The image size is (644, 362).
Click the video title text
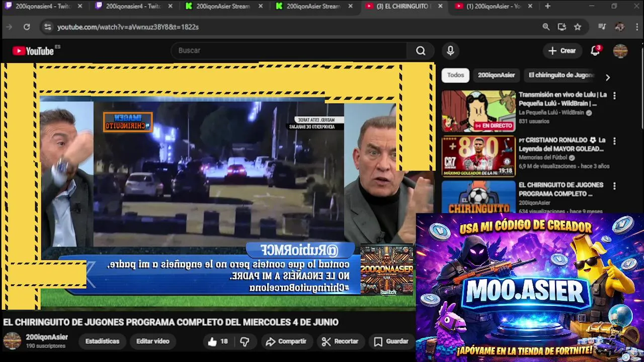click(x=171, y=322)
